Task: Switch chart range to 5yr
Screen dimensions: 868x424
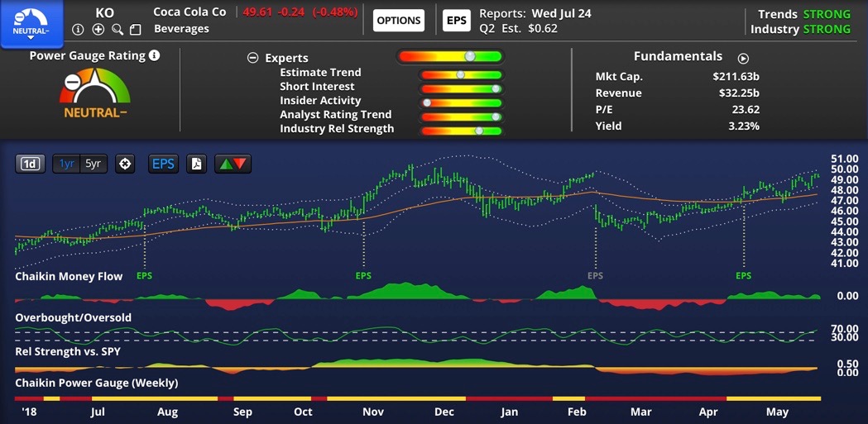Action: pos(93,164)
